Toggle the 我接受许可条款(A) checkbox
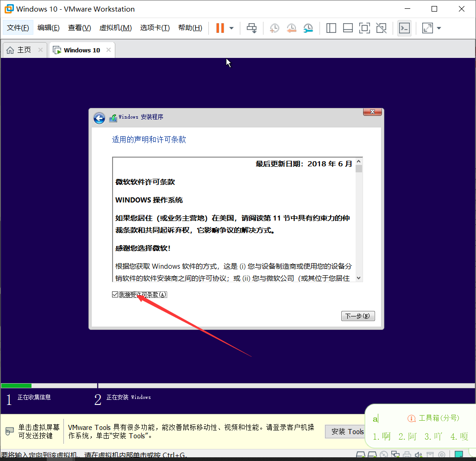 point(115,294)
